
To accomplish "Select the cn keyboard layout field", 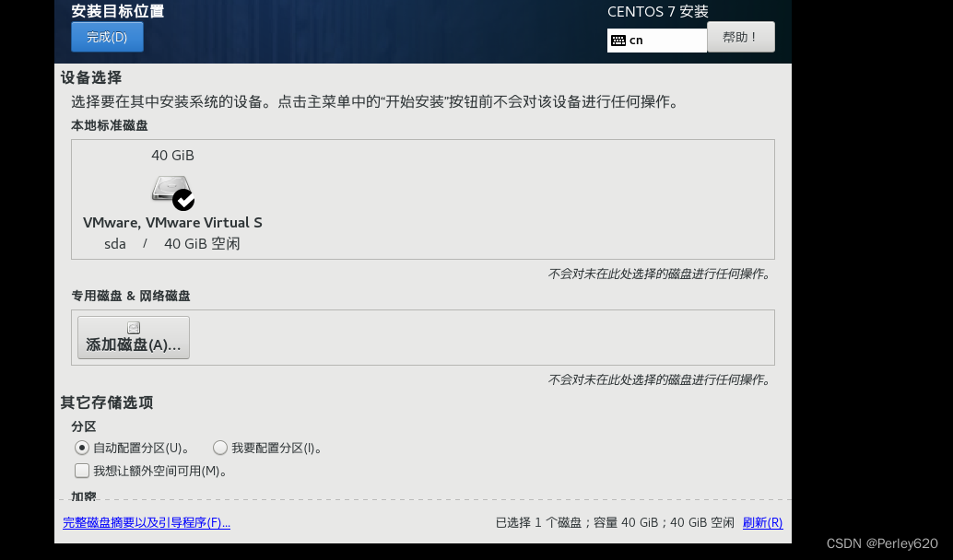I will point(657,41).
